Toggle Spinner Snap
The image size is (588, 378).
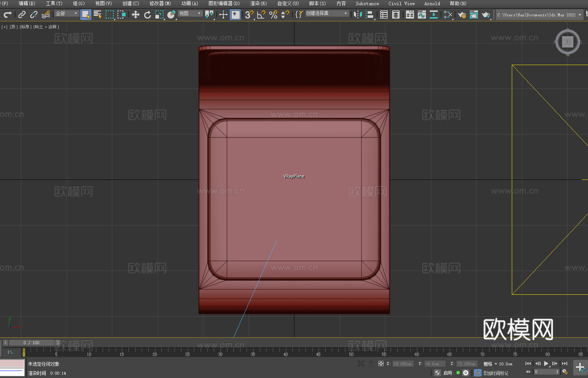[x=285, y=14]
